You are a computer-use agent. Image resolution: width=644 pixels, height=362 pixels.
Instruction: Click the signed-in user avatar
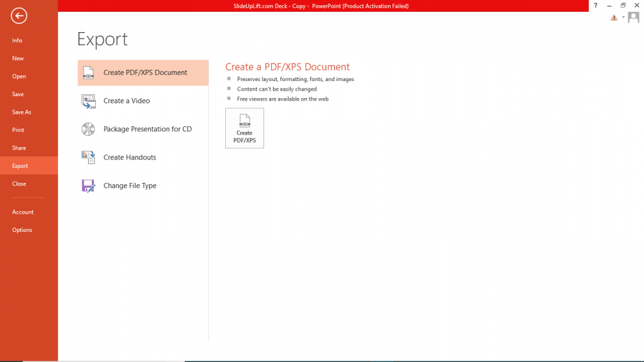633,17
